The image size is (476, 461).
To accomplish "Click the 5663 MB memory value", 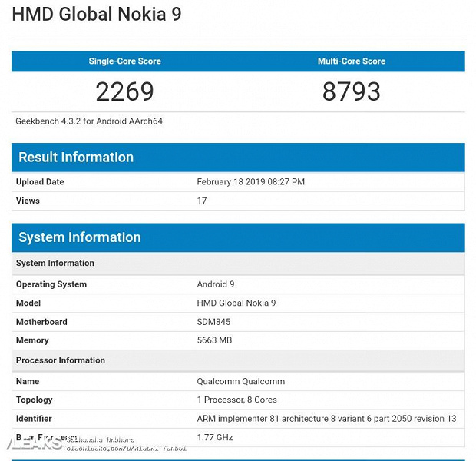I will 215,340.
